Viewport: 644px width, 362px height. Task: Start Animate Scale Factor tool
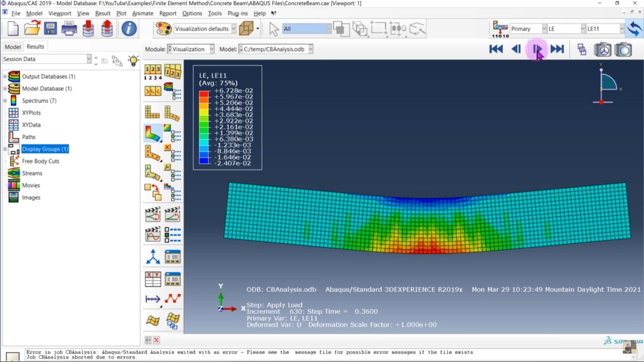(153, 214)
